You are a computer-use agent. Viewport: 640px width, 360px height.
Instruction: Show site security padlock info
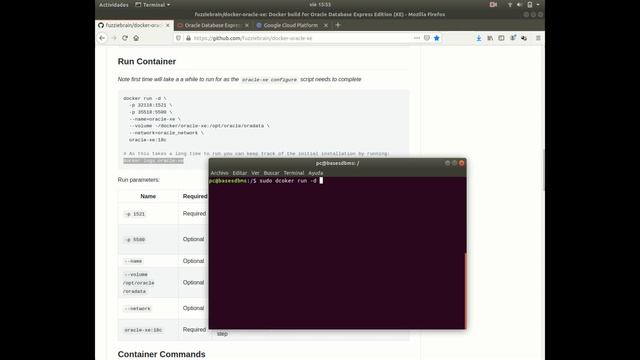tap(188, 38)
